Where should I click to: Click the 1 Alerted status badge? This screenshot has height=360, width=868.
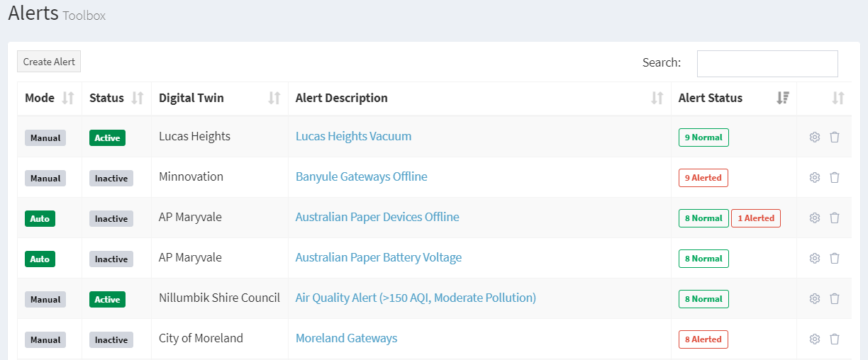[755, 218]
